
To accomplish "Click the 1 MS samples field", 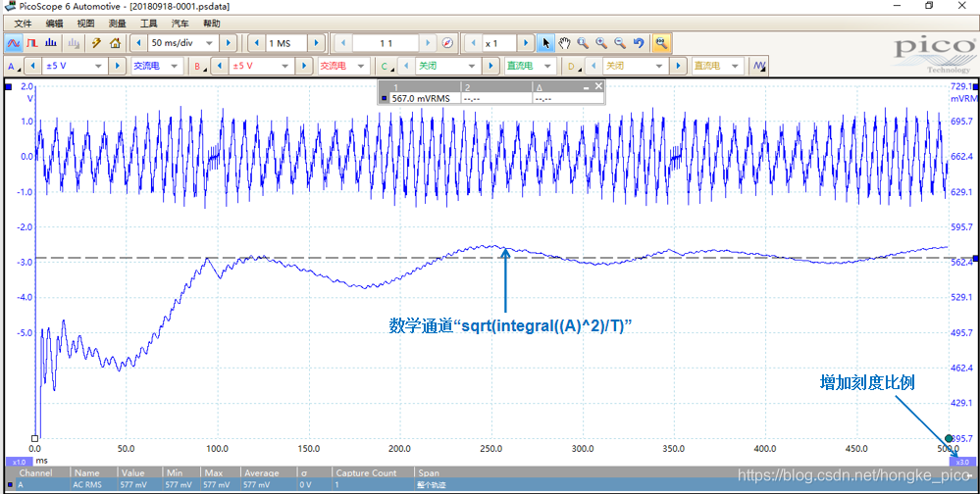I will [x=286, y=43].
